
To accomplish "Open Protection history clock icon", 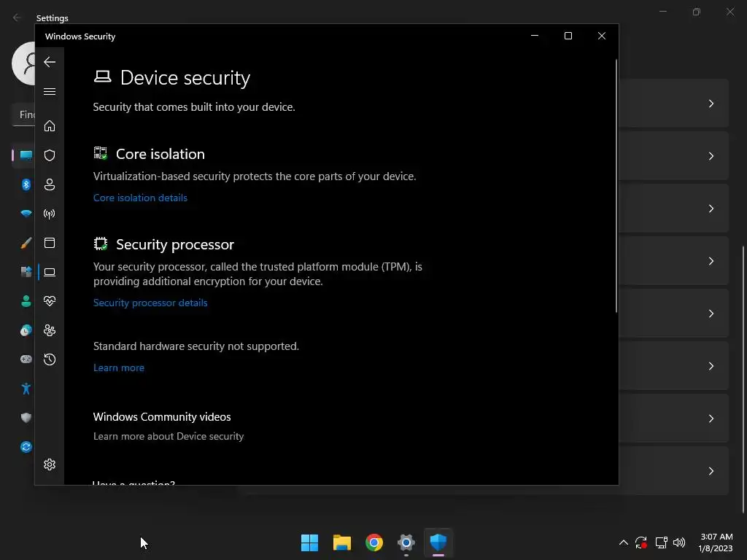I will click(x=50, y=359).
